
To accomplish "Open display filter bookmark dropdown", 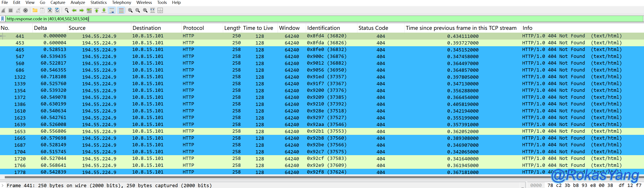I will [x=3, y=19].
